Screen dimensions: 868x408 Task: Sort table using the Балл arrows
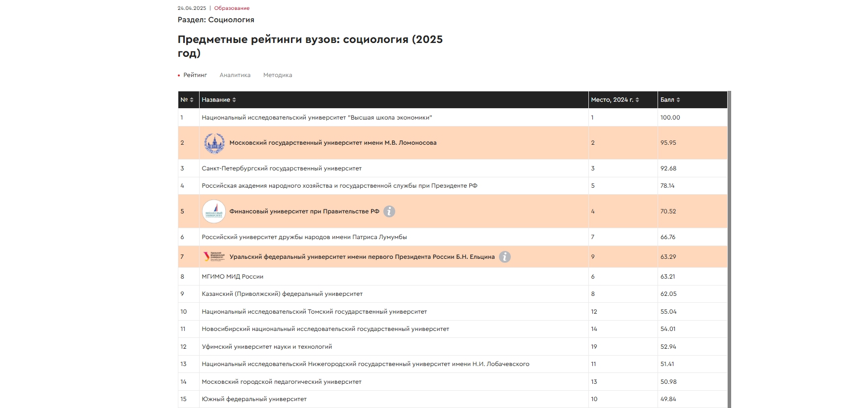[x=678, y=100]
